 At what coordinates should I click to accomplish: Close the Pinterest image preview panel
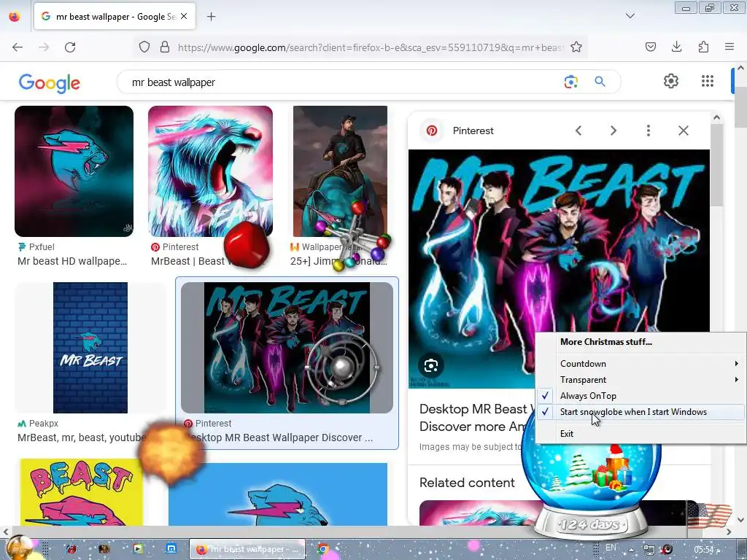point(683,131)
